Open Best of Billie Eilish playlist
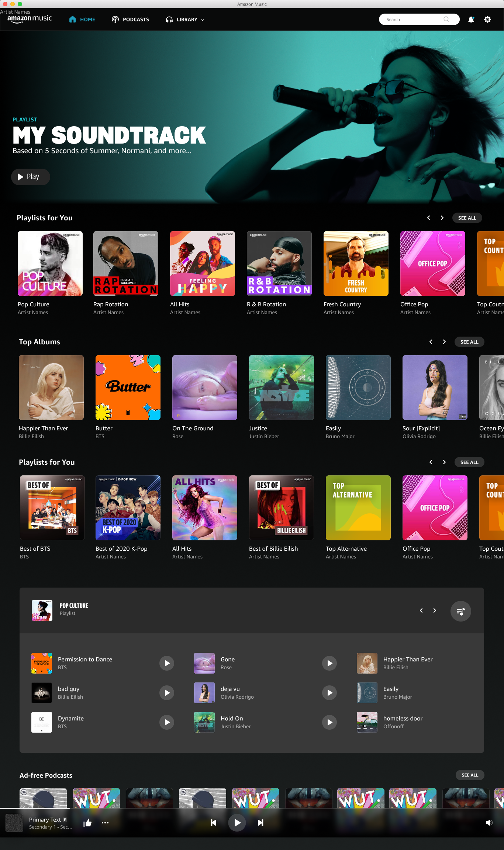This screenshot has height=850, width=504. [x=282, y=508]
